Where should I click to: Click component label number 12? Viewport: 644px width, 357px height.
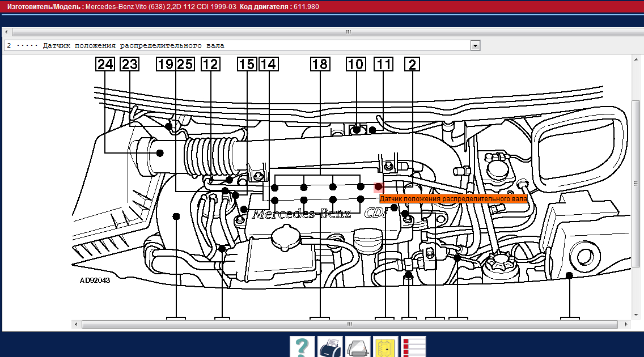(210, 65)
